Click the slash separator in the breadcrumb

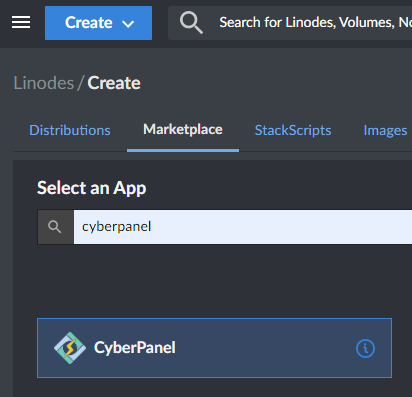[80, 83]
